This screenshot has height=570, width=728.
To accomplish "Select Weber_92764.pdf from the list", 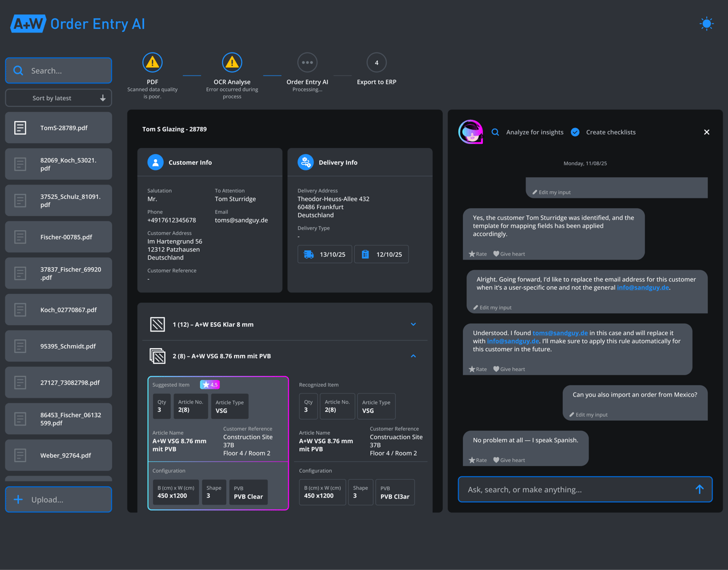I will pyautogui.click(x=58, y=456).
